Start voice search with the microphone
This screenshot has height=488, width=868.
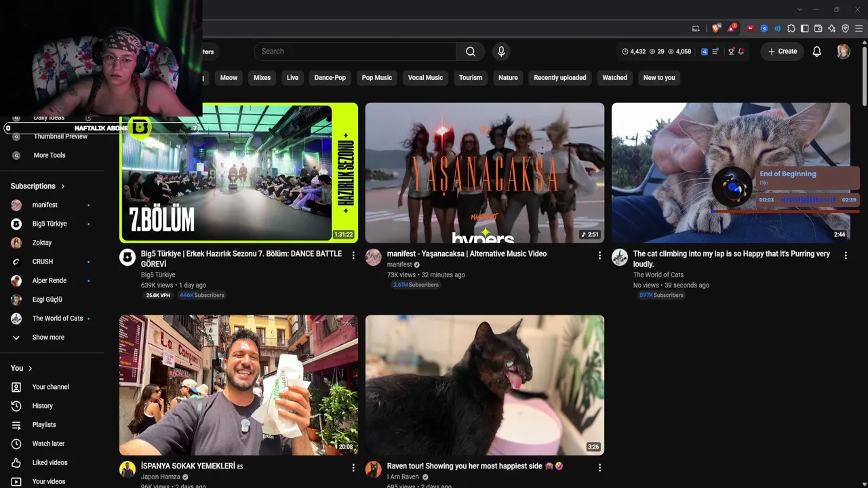coord(501,52)
